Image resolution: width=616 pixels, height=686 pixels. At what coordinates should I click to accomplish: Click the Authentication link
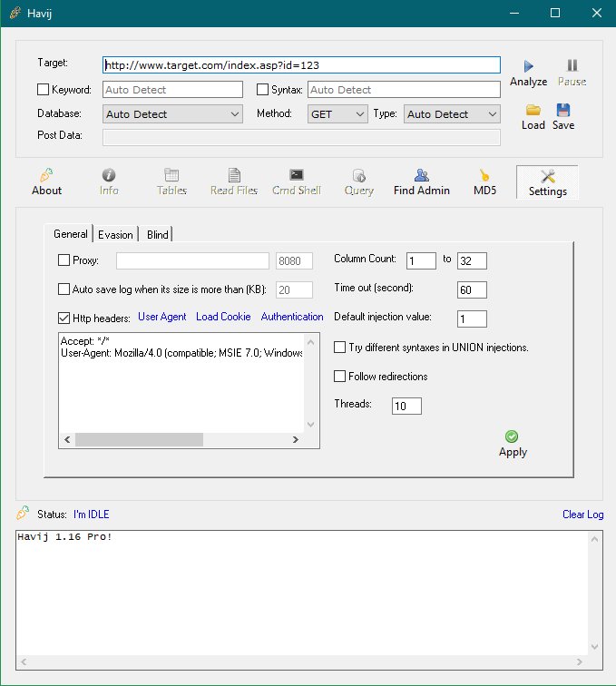tap(292, 317)
